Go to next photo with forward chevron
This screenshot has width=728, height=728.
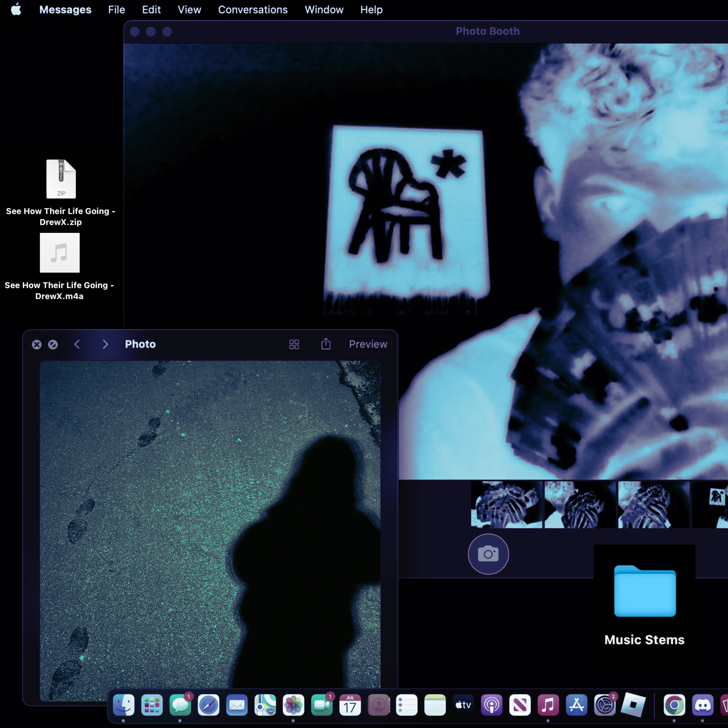coord(105,344)
